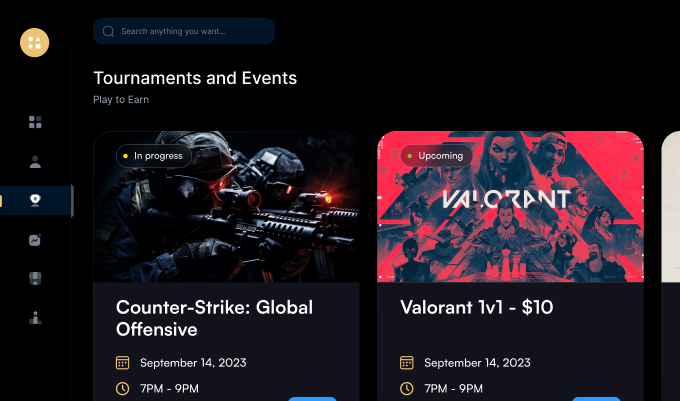Focus the "Search anything you want" field

(184, 31)
